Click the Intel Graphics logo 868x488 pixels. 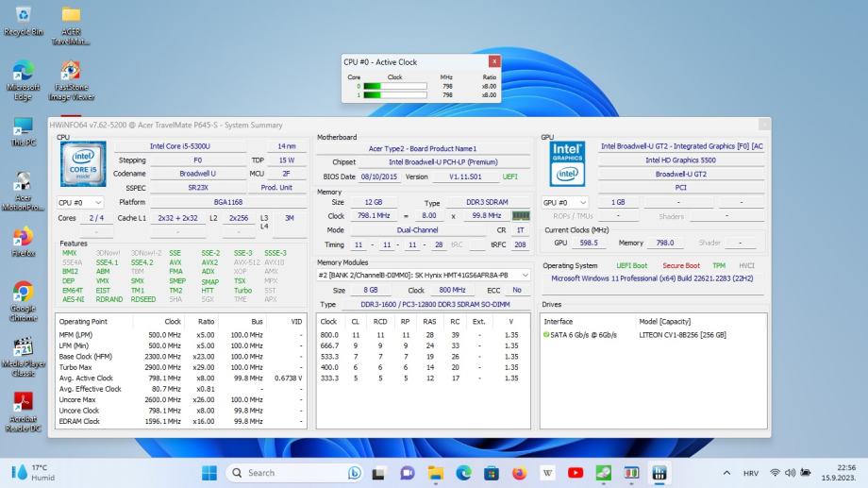pyautogui.click(x=567, y=164)
